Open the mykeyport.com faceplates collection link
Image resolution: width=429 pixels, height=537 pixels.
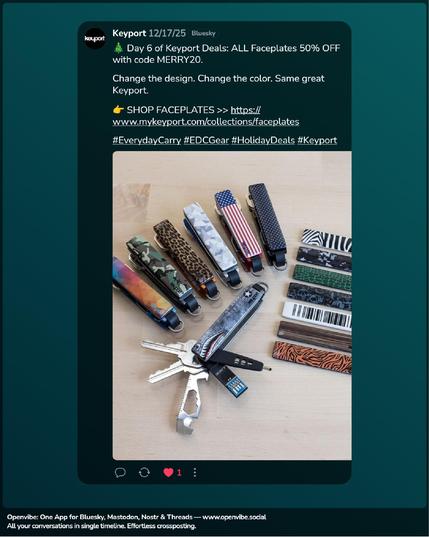point(206,116)
